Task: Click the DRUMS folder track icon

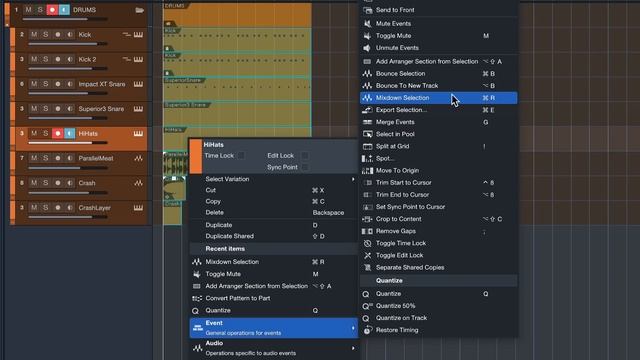Action: click(140, 10)
